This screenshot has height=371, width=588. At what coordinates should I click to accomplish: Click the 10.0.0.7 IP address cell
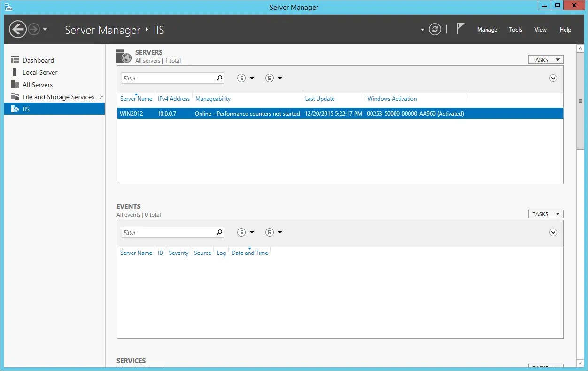(167, 114)
